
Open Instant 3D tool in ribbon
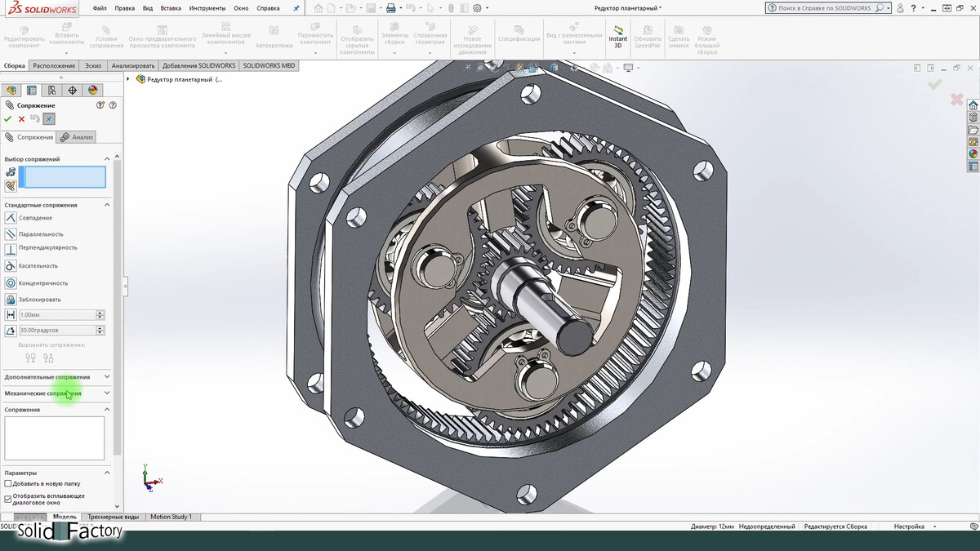click(618, 37)
